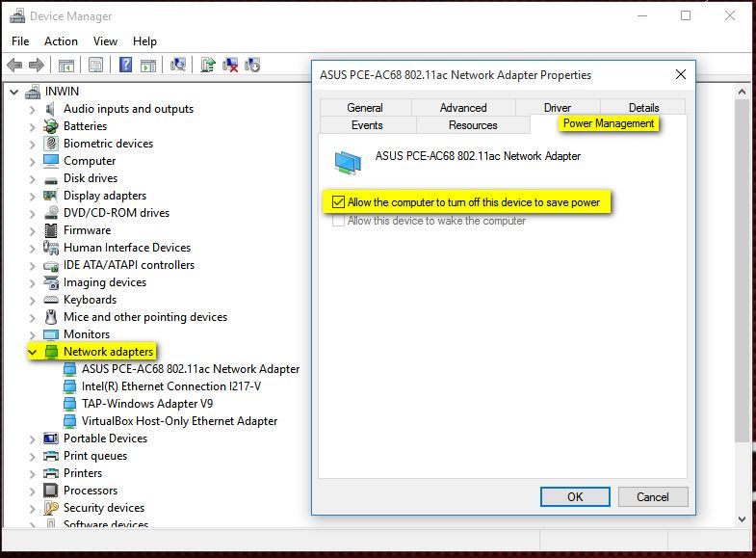This screenshot has height=558, width=756.
Task: Expand the Portable Devices category
Action: (33, 438)
